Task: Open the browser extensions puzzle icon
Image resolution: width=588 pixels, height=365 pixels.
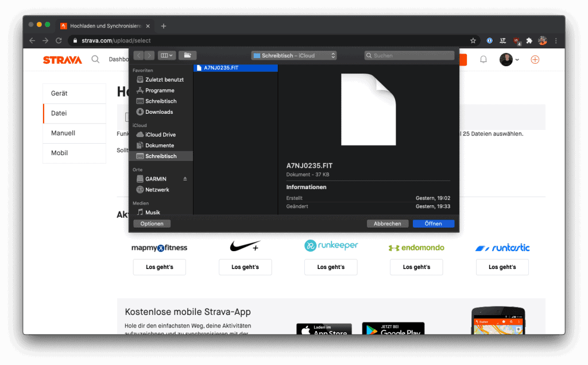Action: click(529, 41)
